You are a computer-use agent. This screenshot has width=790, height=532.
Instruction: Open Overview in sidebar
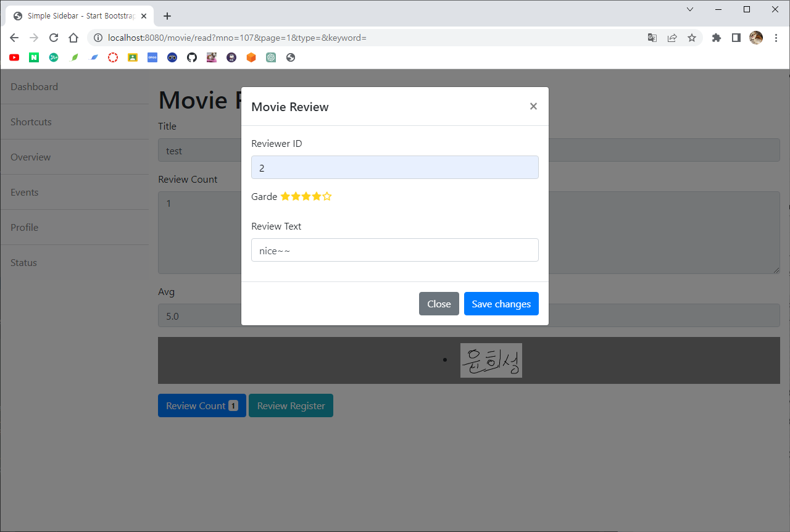tap(74, 157)
